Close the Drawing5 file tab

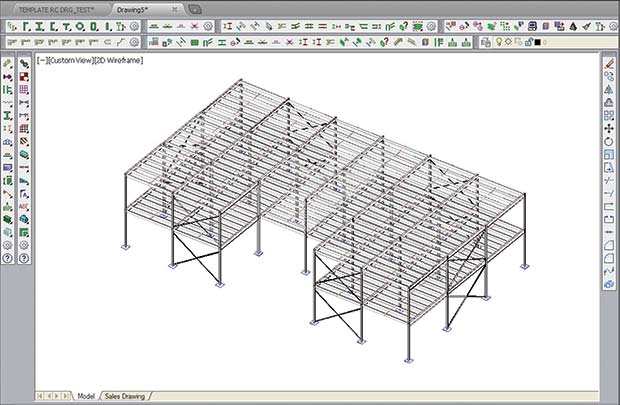pos(176,8)
